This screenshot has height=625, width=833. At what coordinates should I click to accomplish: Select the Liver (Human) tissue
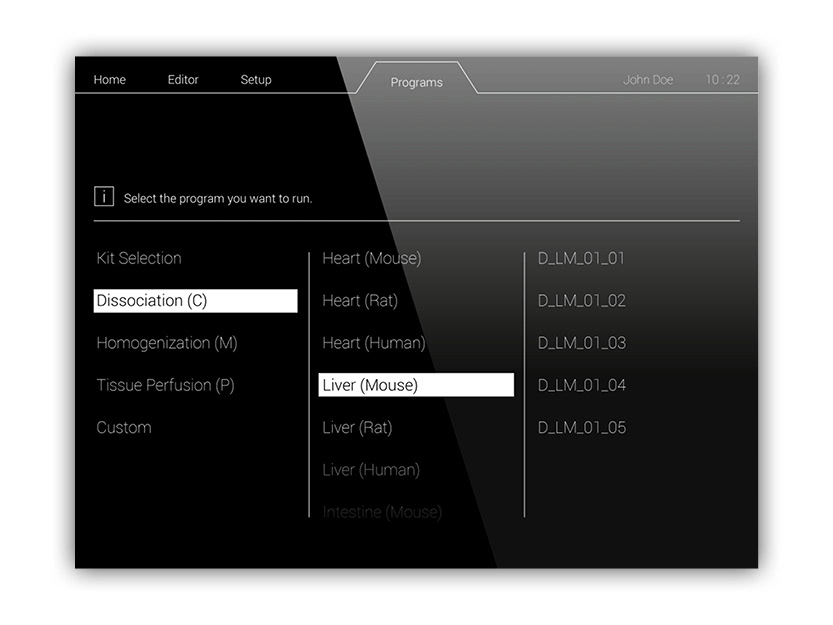coord(371,470)
